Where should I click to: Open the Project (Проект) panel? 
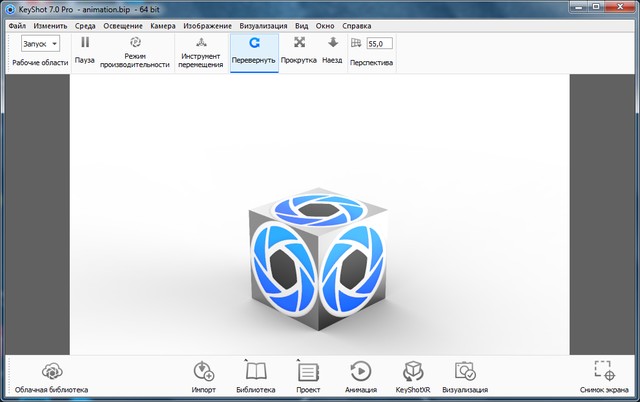tap(308, 371)
